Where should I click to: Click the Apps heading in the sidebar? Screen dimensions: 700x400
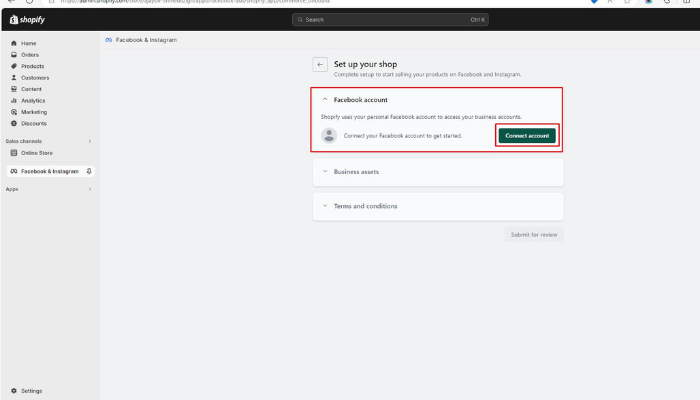click(12, 189)
